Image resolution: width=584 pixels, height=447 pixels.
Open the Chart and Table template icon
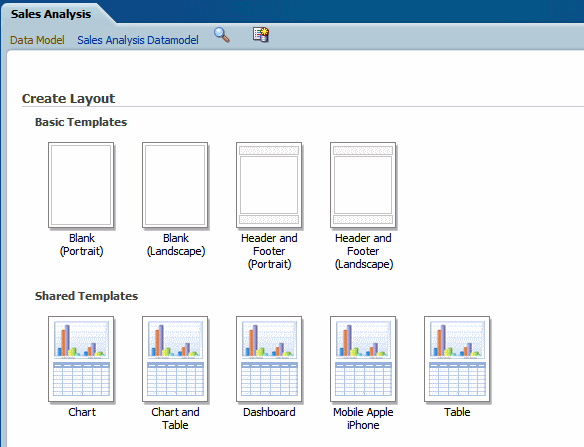(175, 359)
